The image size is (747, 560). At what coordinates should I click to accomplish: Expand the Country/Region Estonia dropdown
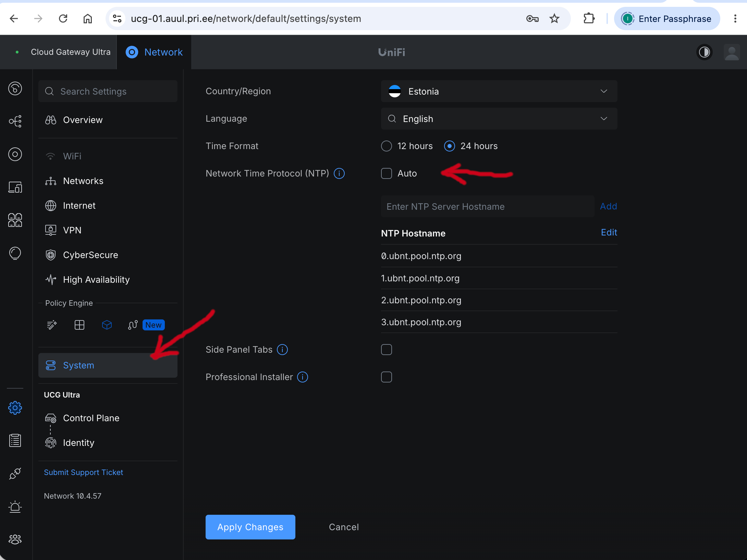499,91
